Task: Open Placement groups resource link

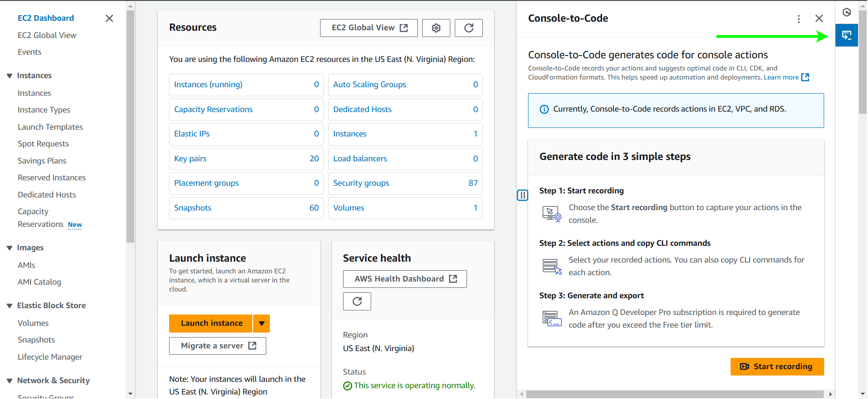Action: point(207,183)
